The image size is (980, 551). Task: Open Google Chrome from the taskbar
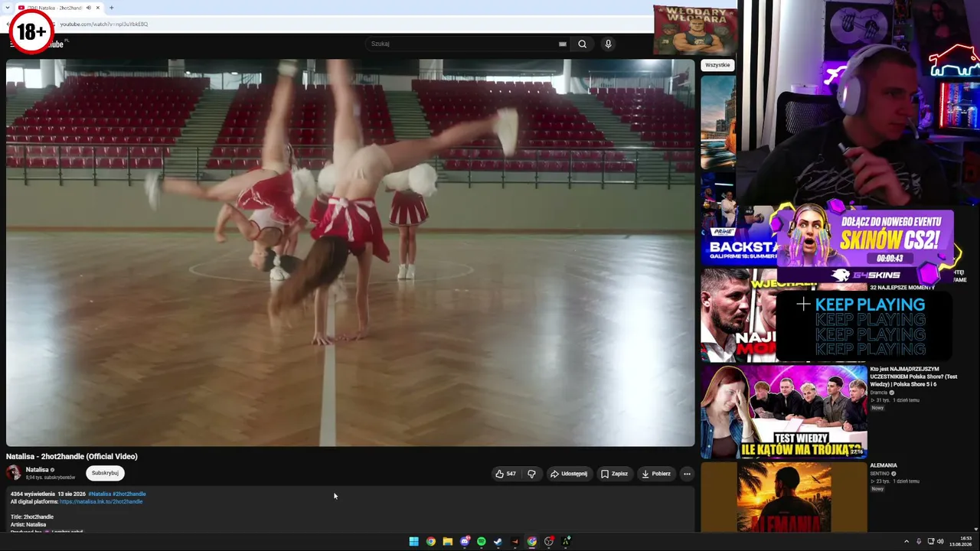pyautogui.click(x=431, y=541)
